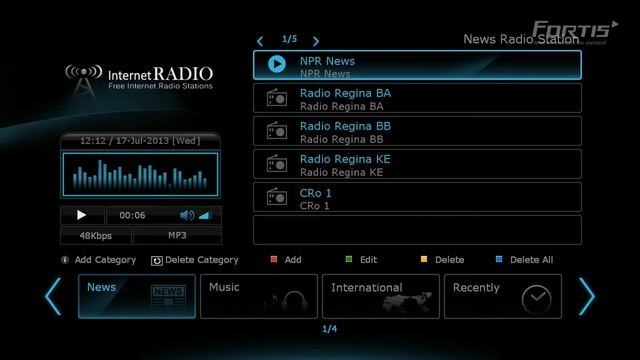The width and height of the screenshot is (640, 360).
Task: Select the News category tab
Action: (x=137, y=296)
